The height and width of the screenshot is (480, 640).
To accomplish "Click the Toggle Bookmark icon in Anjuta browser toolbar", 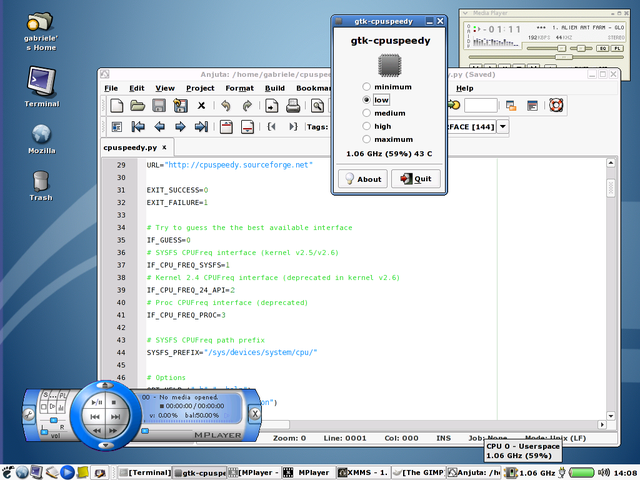I will (x=117, y=127).
